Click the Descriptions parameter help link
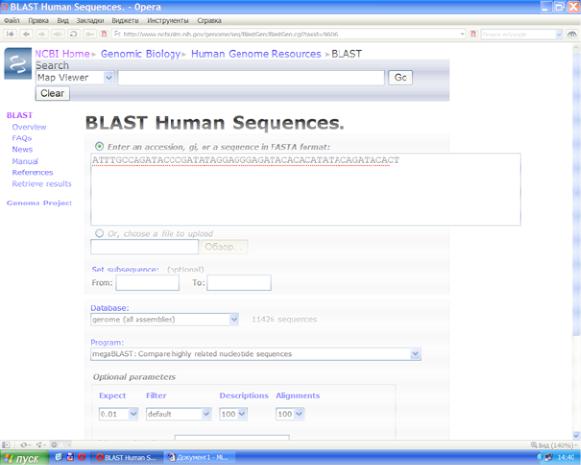The image size is (581, 465). point(244,396)
